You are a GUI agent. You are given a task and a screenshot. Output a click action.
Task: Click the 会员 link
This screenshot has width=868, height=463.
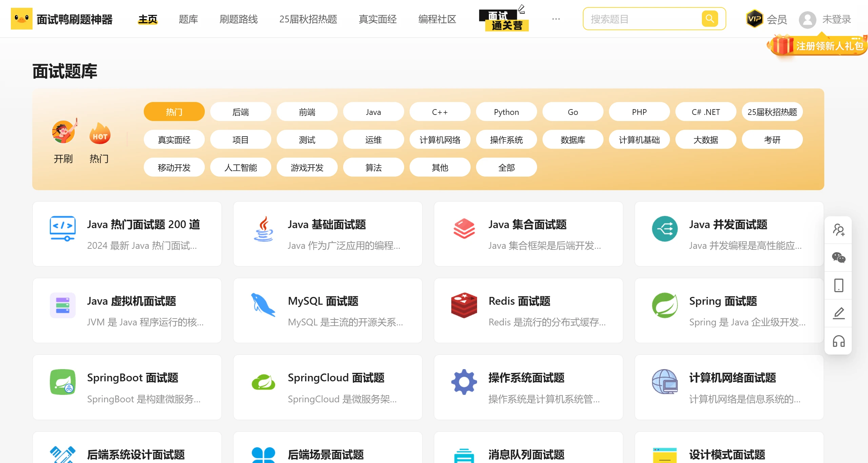[777, 19]
